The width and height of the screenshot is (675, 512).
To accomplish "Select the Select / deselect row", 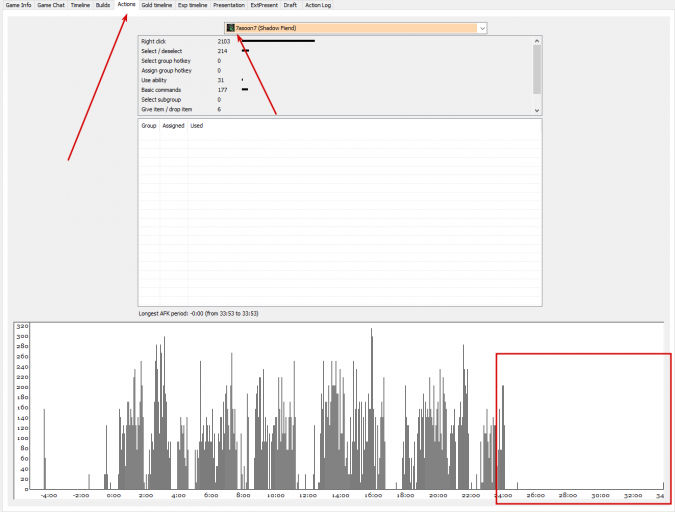I will click(335, 51).
